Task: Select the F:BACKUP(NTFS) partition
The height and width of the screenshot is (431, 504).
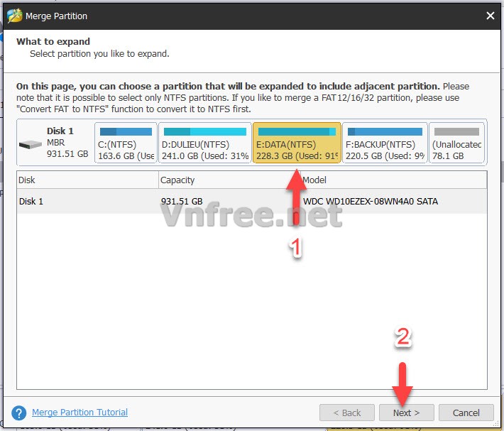Action: click(385, 143)
